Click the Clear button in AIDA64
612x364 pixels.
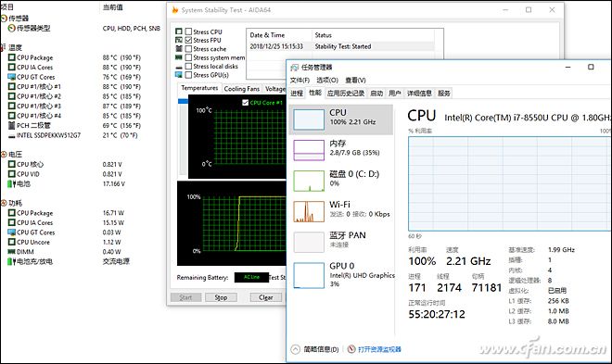[x=266, y=297]
